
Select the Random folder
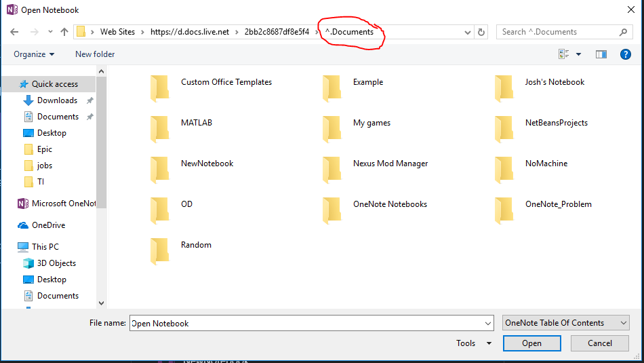click(181, 250)
